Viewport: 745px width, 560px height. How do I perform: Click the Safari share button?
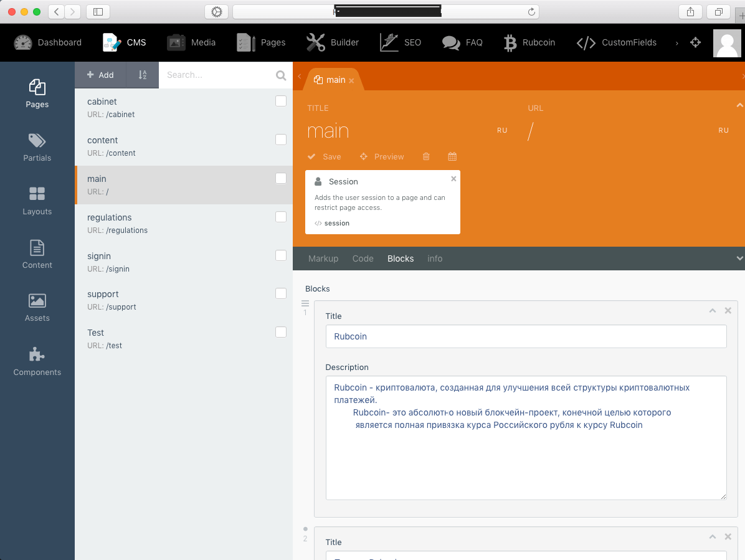[690, 12]
